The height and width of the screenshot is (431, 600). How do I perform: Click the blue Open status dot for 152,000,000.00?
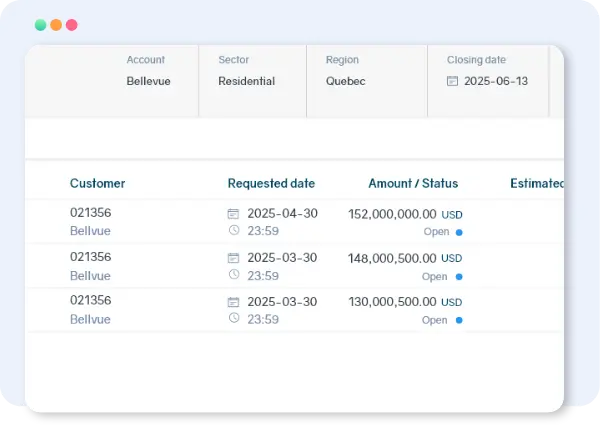[459, 232]
